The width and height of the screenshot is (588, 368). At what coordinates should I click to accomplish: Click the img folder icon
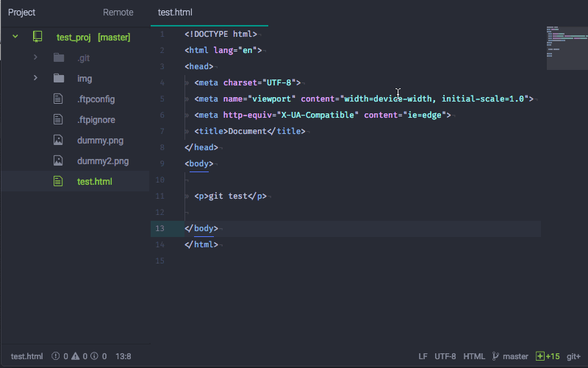click(59, 78)
